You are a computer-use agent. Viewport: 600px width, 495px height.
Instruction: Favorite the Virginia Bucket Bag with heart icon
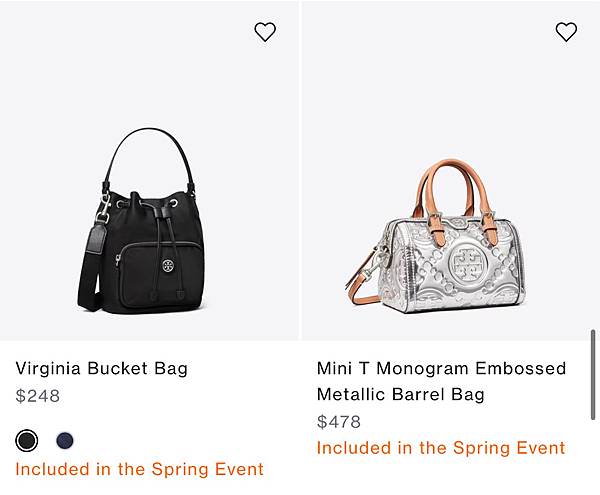pos(265,32)
